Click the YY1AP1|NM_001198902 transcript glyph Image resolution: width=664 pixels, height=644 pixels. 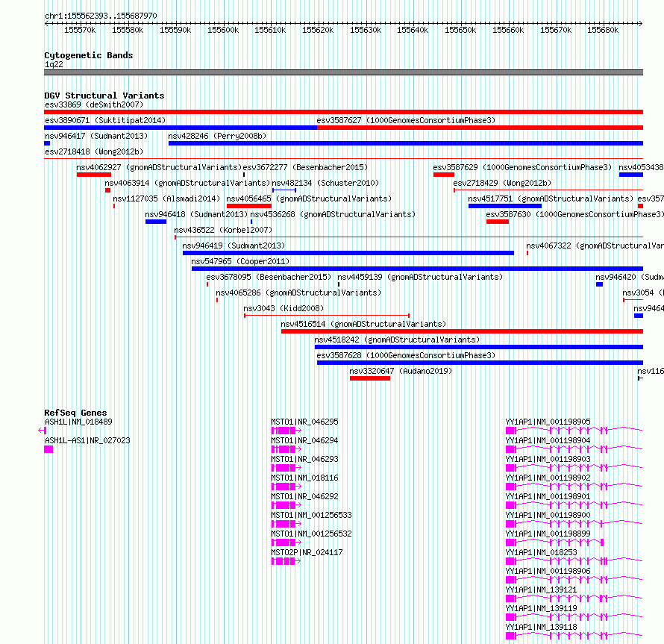coord(574,487)
